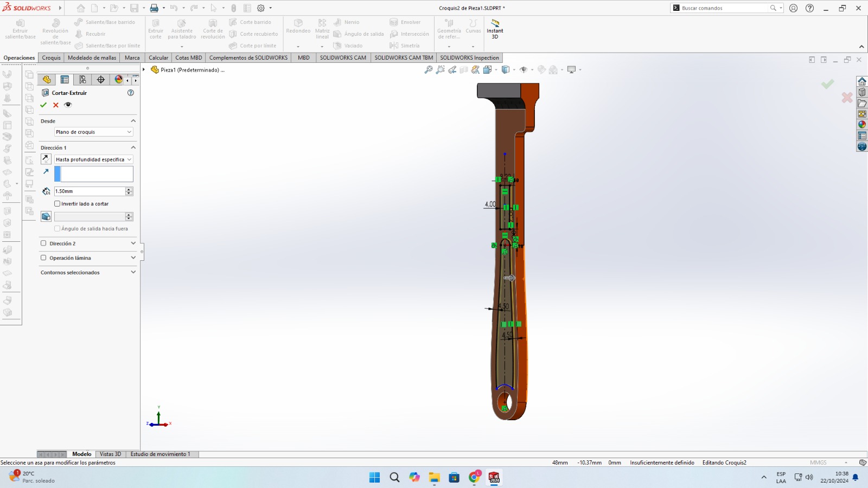The width and height of the screenshot is (868, 488).
Task: Click the 1.50mm depth input field
Action: [x=90, y=191]
